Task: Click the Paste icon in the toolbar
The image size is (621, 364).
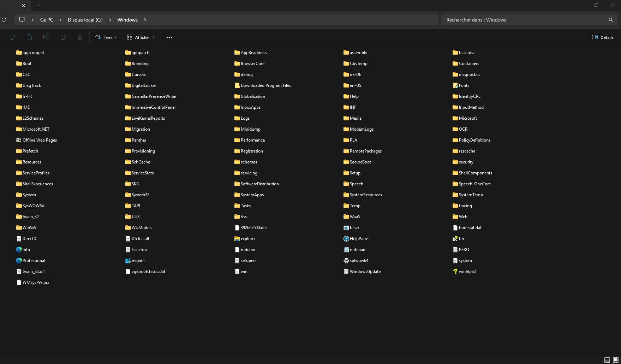Action: [x=29, y=37]
